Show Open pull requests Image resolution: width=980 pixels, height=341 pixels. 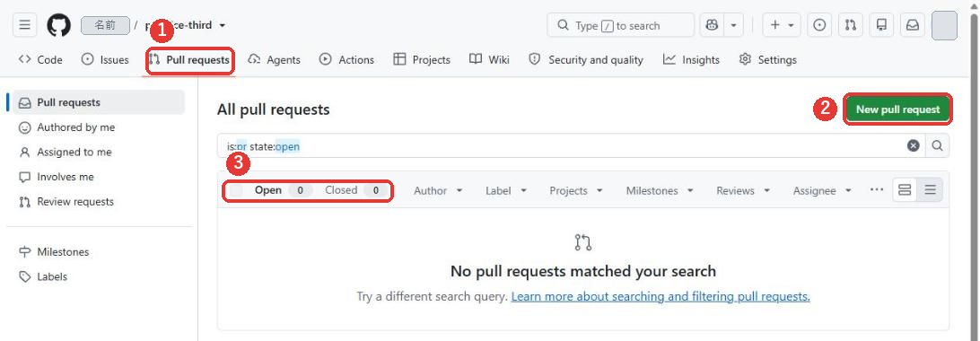point(283,190)
